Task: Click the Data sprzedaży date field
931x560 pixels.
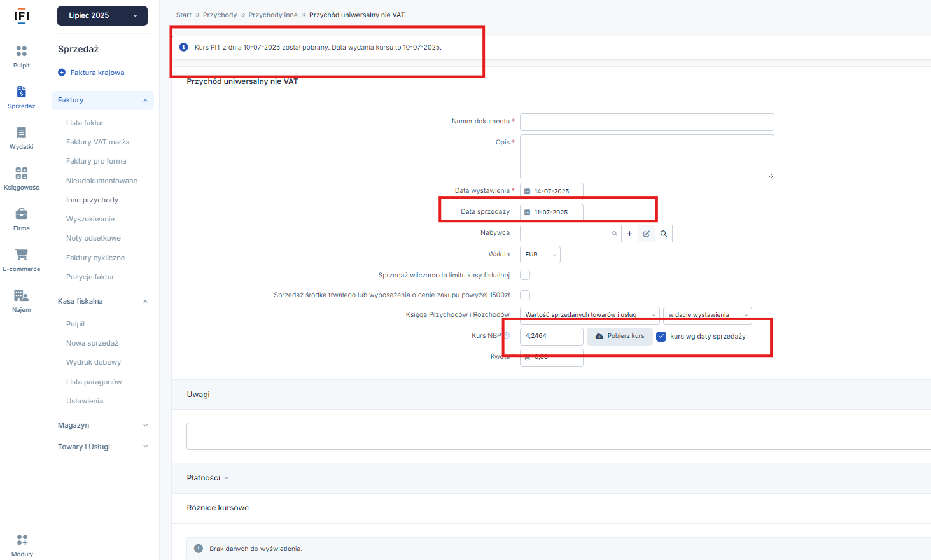Action: pos(552,212)
